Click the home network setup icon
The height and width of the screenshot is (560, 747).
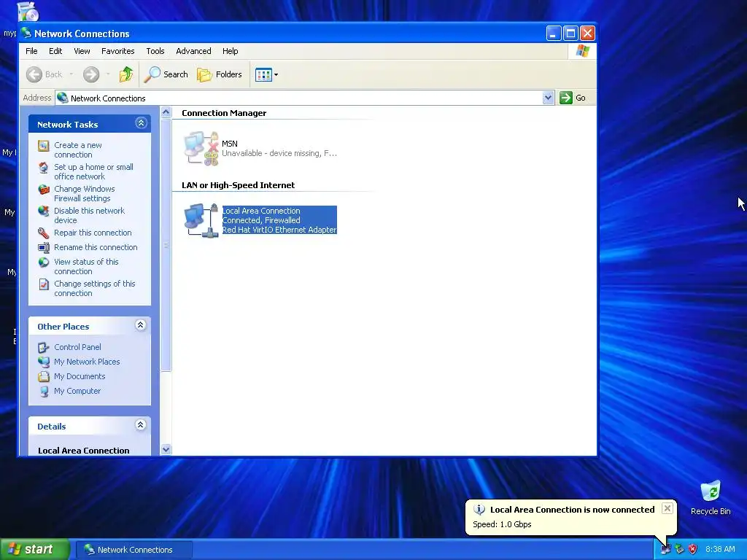click(43, 168)
